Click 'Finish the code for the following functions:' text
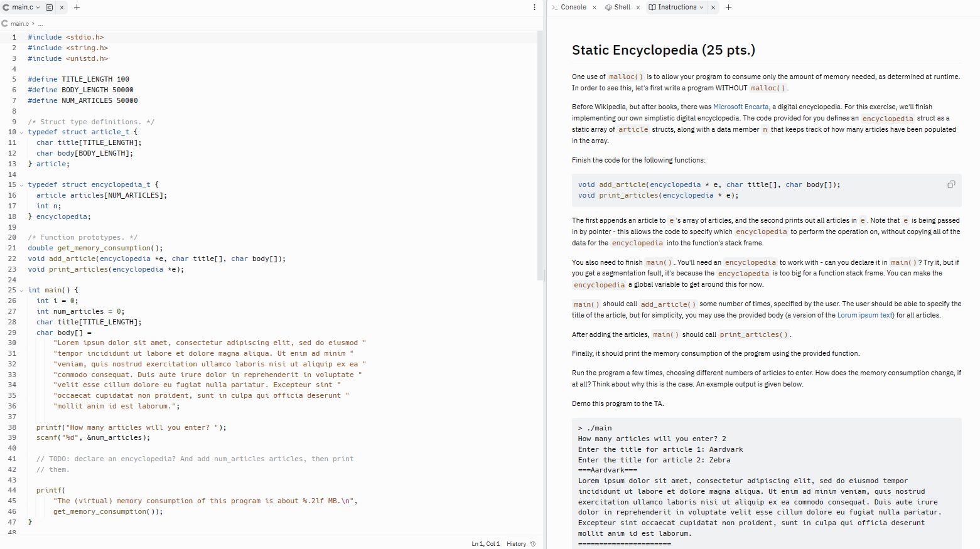The height and width of the screenshot is (549, 980). [638, 160]
